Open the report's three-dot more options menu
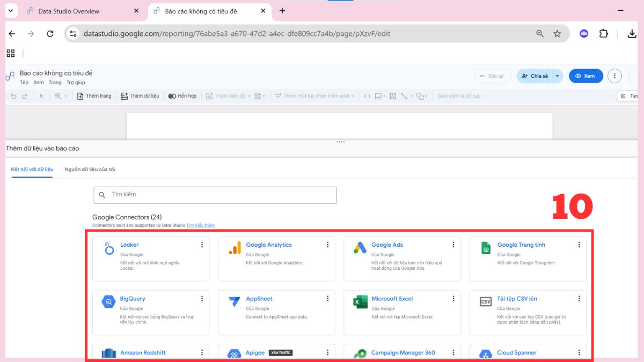 (614, 76)
